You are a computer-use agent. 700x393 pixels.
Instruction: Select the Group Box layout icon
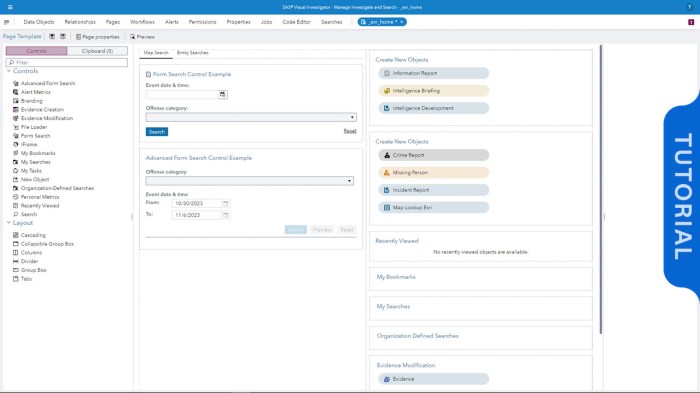16,270
